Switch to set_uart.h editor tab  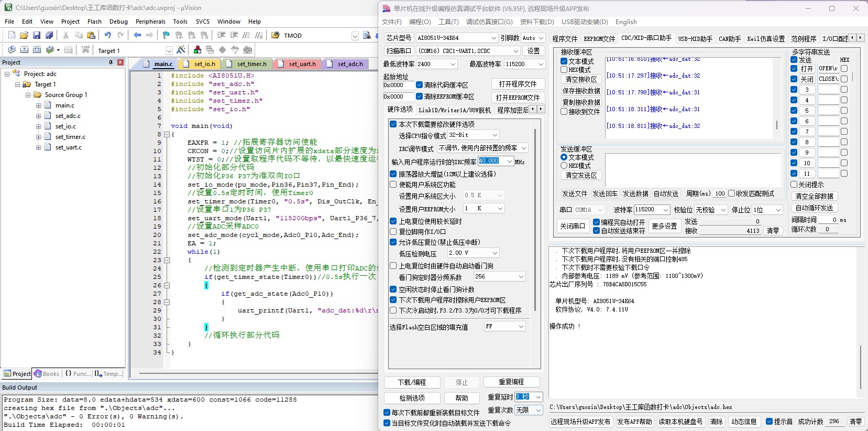[x=298, y=64]
